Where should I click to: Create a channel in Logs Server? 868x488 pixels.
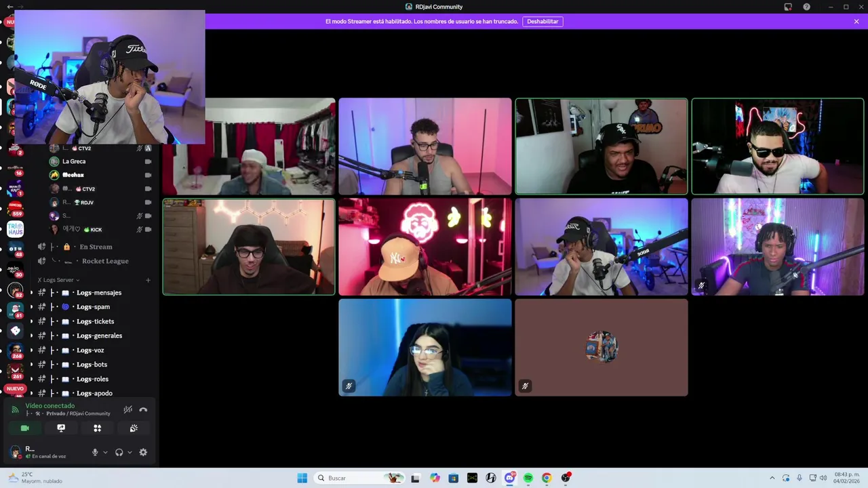tap(148, 280)
